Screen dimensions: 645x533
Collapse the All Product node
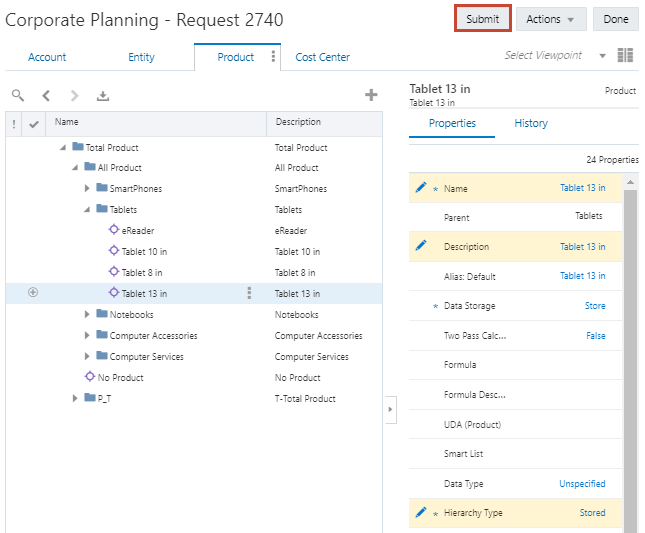point(75,167)
